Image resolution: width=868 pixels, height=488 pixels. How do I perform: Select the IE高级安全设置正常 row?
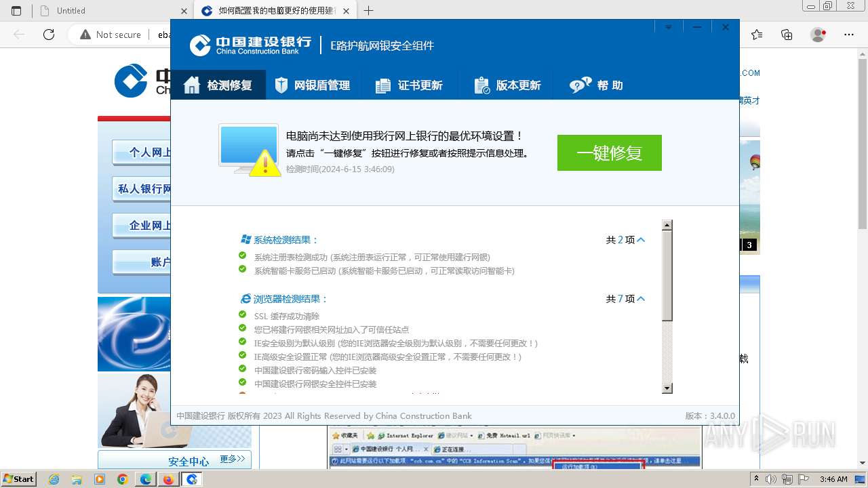pyautogui.click(x=388, y=357)
